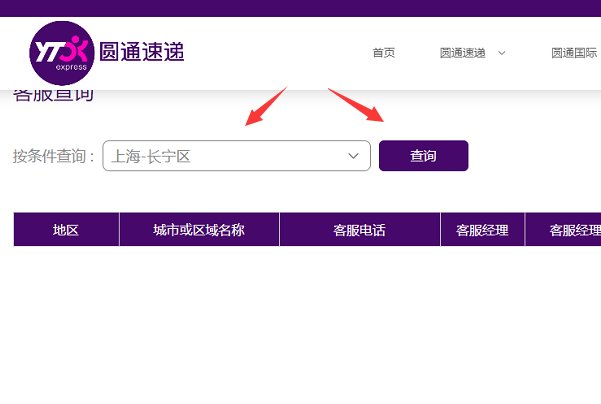
Task: Click the YTO express round logo
Action: pos(62,53)
